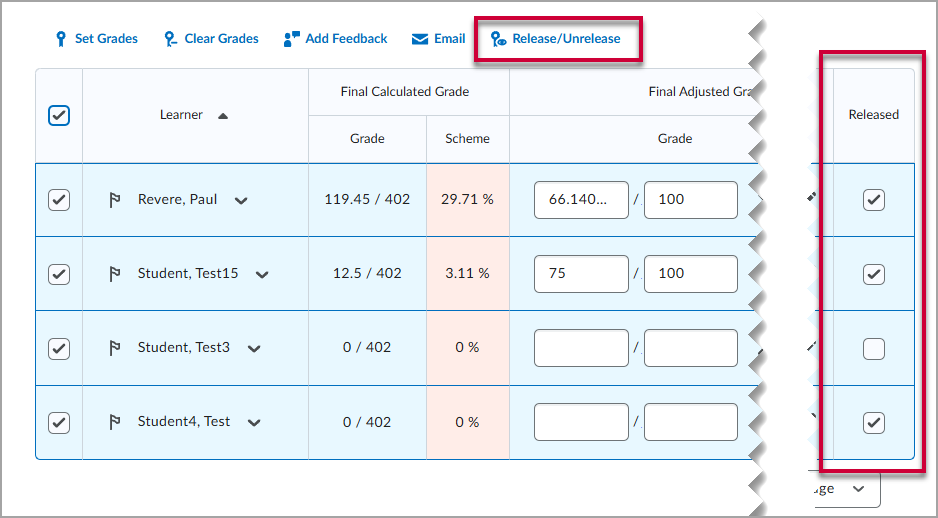Open the dropdown menu for Student, Test3
Image resolution: width=938 pixels, height=518 pixels.
[x=254, y=349]
